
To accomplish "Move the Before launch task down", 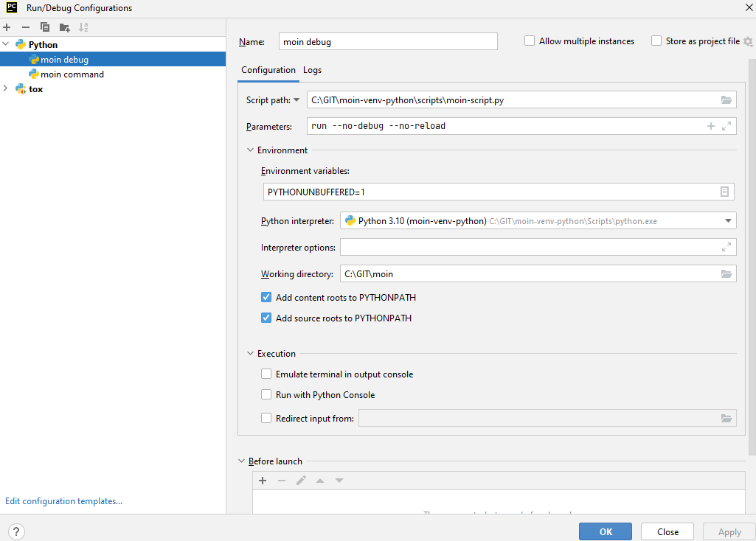I will (x=339, y=481).
